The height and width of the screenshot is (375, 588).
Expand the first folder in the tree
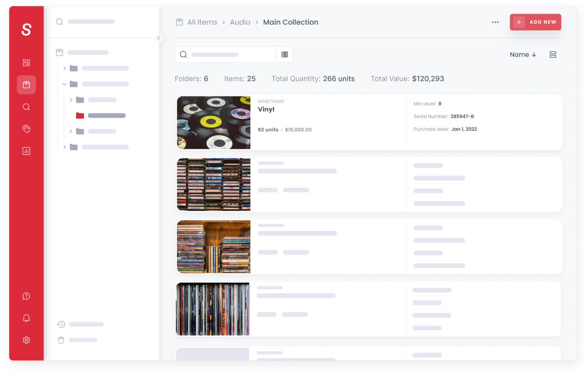pos(65,68)
